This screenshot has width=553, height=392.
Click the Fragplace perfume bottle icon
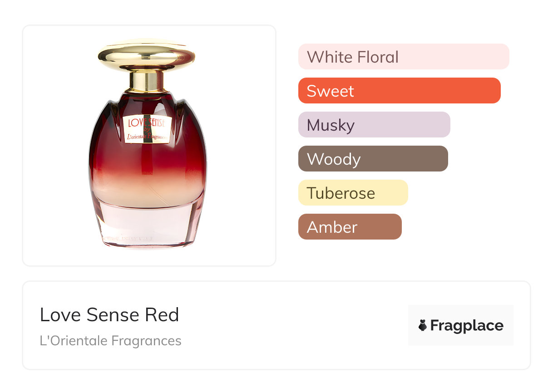(x=423, y=325)
